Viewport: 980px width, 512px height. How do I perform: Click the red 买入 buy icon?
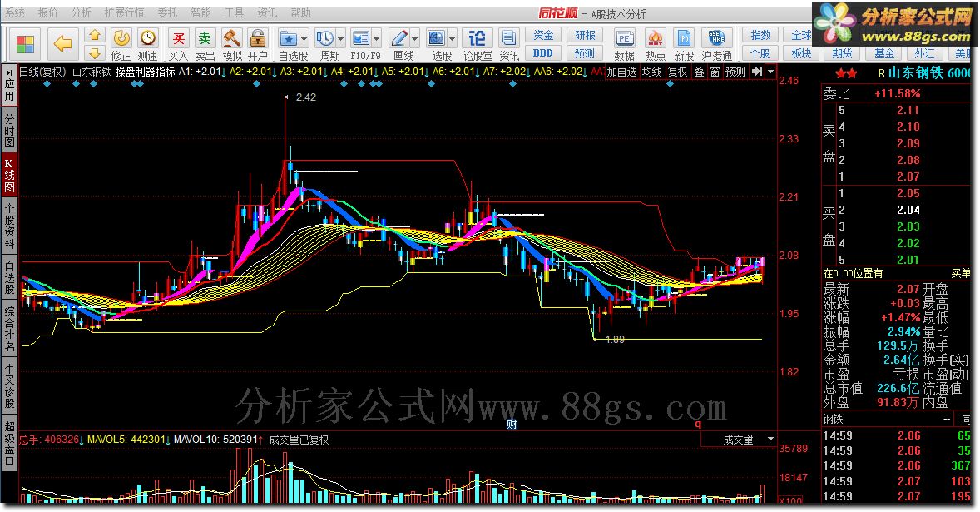click(x=179, y=39)
